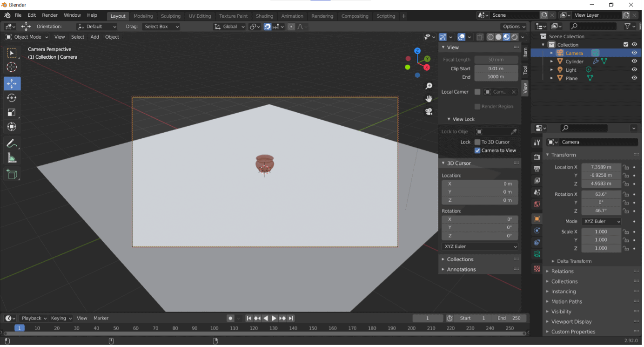644x347 pixels.
Task: Open the Object Mode dropdown
Action: click(x=27, y=37)
